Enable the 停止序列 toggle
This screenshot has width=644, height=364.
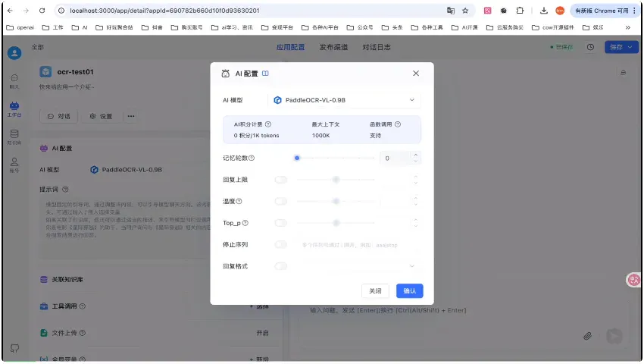[x=281, y=245]
